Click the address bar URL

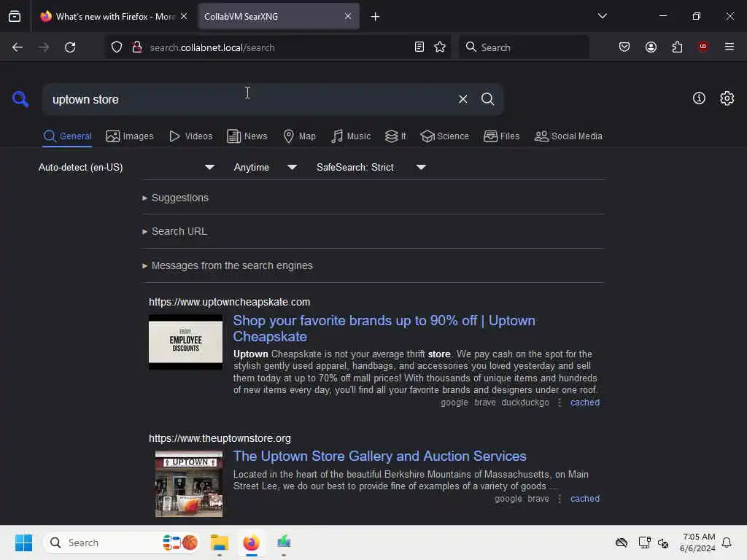click(x=212, y=47)
